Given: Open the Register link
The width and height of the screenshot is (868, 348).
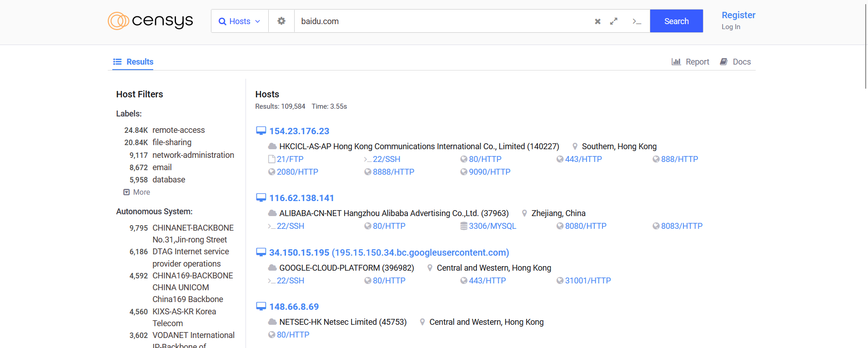Looking at the screenshot, I should pos(738,15).
